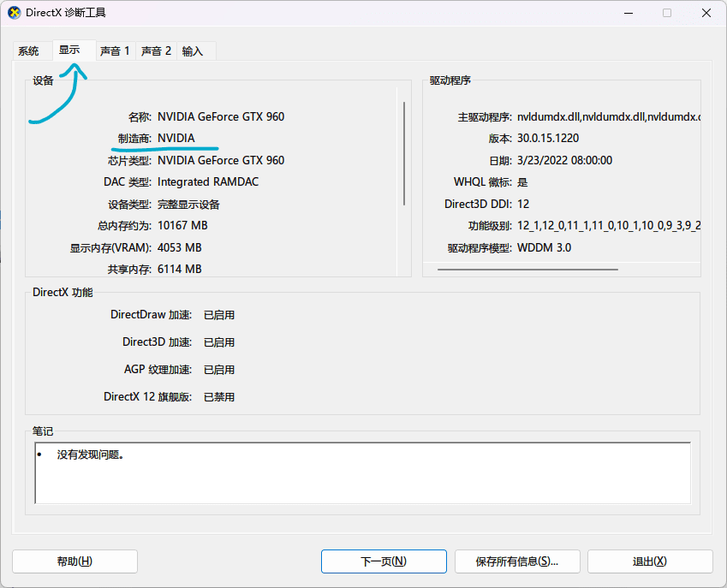Screen dimensions: 727x588
Task: Switch to the 声音 1 tab
Action: pyautogui.click(x=115, y=50)
